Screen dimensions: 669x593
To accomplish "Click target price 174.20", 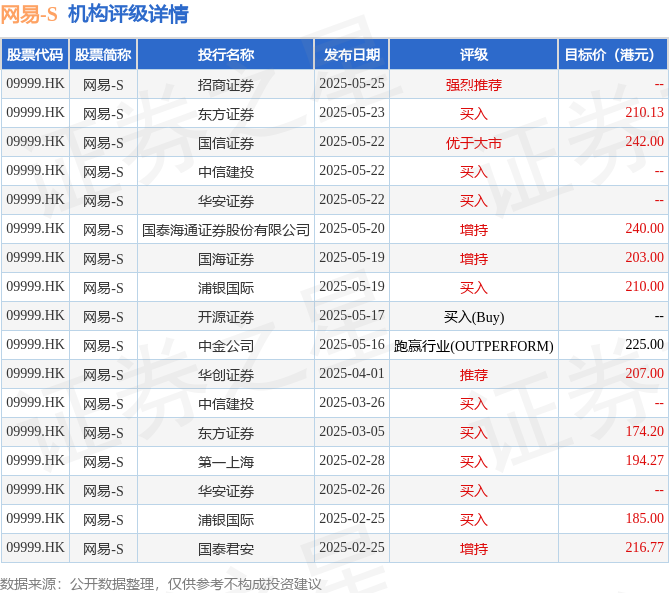I will tap(644, 432).
